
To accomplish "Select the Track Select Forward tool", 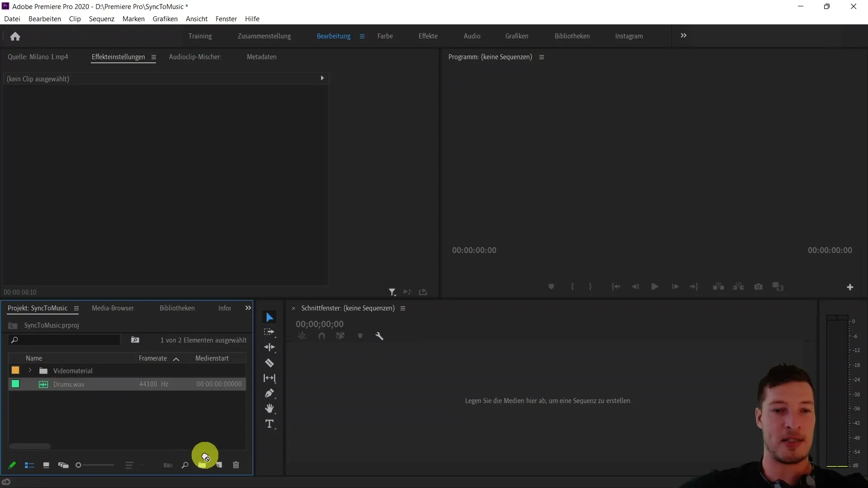I will pyautogui.click(x=269, y=332).
